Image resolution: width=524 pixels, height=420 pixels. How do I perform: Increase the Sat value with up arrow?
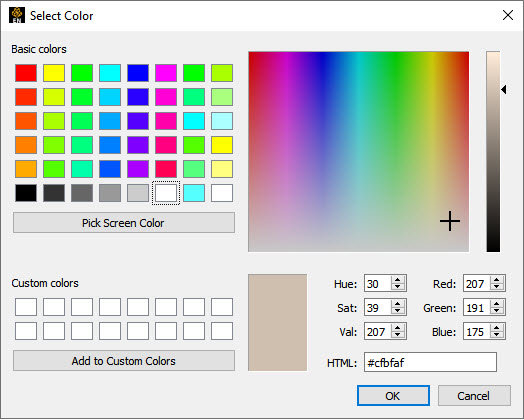point(397,304)
